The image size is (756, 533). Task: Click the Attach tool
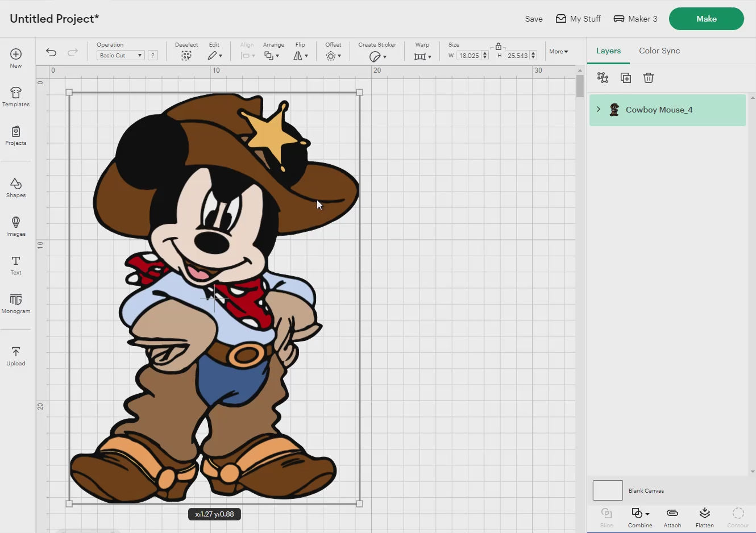(x=672, y=517)
